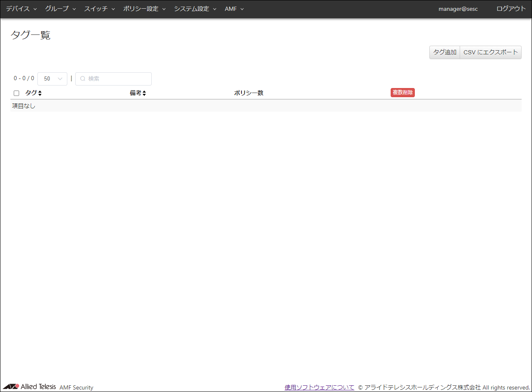Click ログアウト to log out
This screenshot has width=532, height=392.
click(511, 9)
